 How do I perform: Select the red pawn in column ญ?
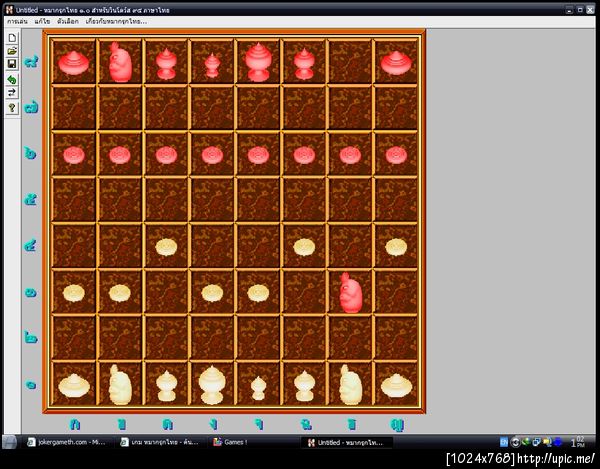tap(396, 155)
